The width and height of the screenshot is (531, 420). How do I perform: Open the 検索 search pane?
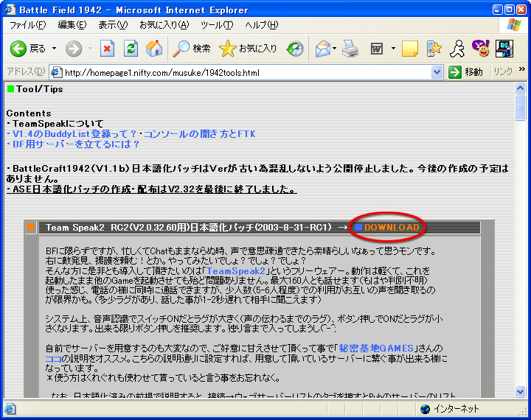point(192,49)
